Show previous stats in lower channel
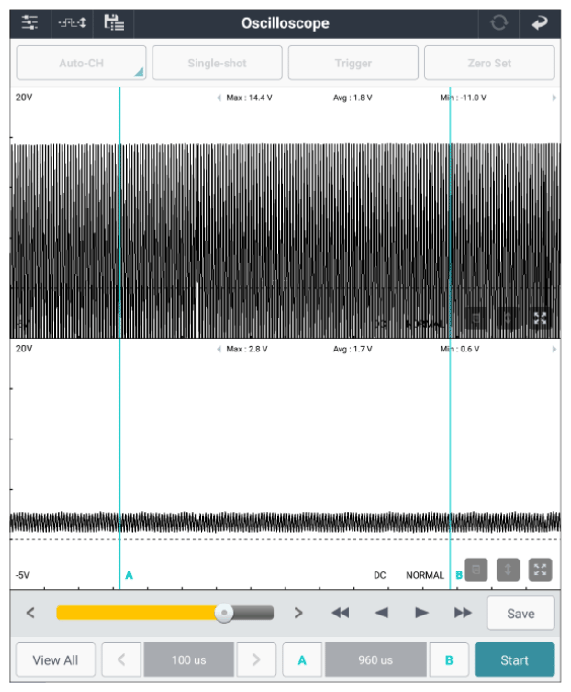 click(219, 349)
